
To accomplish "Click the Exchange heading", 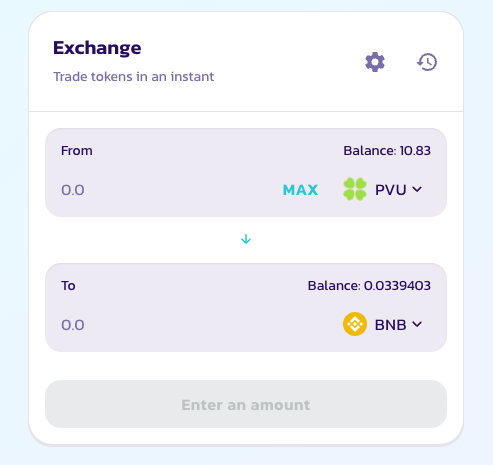I will click(97, 48).
